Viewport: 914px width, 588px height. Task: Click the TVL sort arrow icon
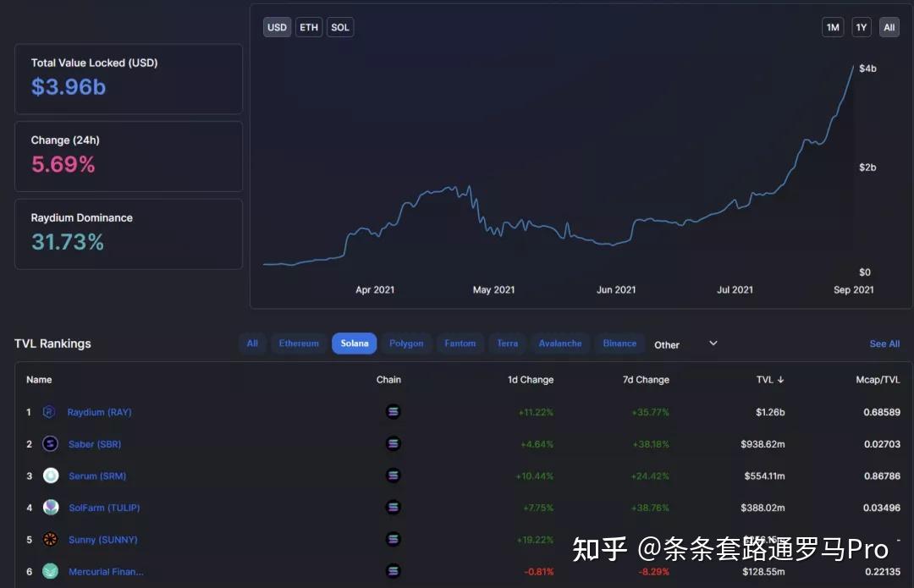tap(780, 380)
